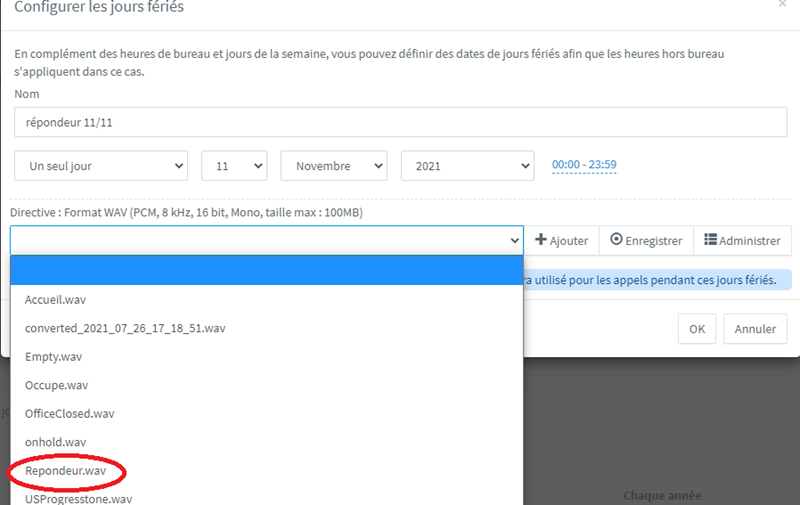
Task: Click the list icon on Administrer
Action: [710, 240]
